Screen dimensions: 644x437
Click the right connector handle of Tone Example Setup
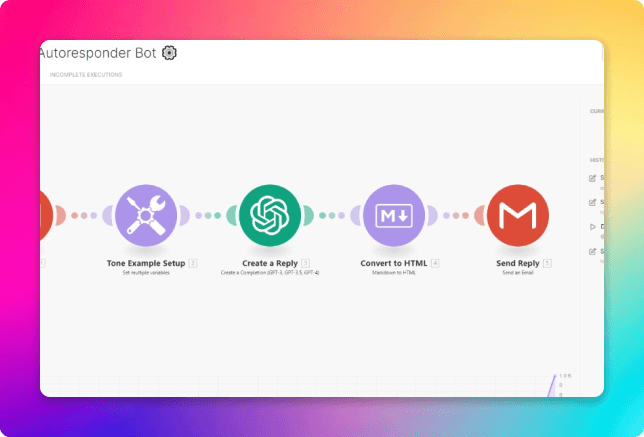coord(184,215)
